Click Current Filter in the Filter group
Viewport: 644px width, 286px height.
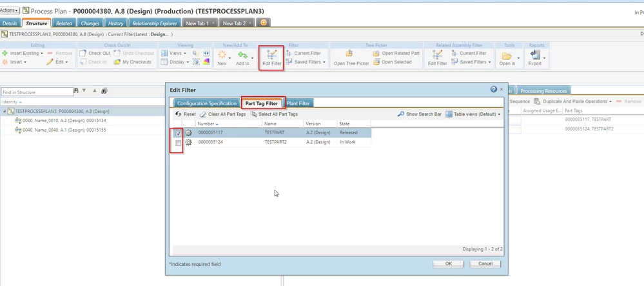tap(304, 53)
